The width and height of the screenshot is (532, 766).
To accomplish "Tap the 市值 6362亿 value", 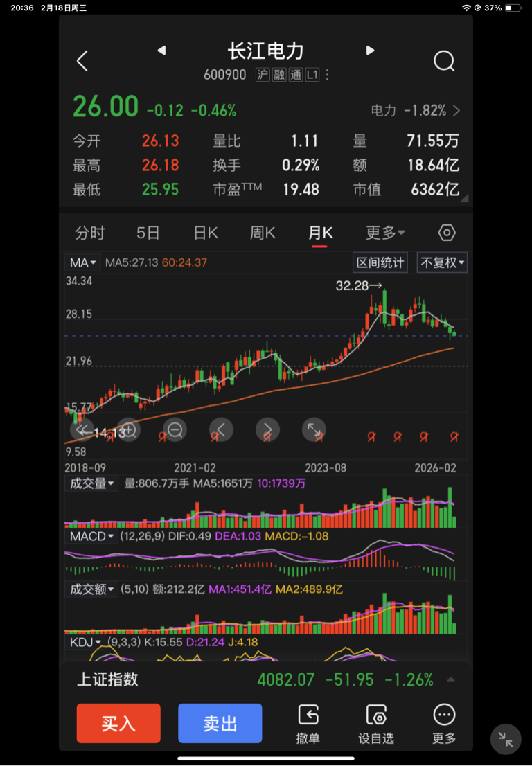I will pyautogui.click(x=435, y=190).
